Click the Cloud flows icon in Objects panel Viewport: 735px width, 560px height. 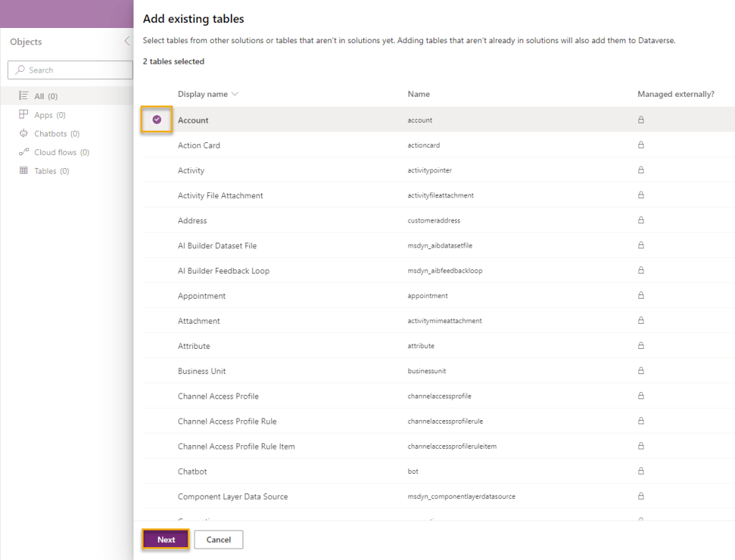tap(24, 151)
